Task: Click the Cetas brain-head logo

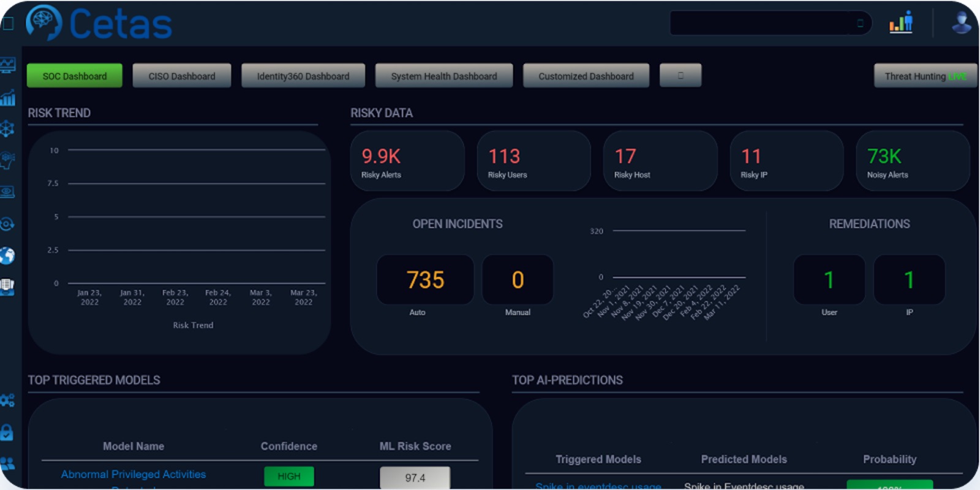Action: [x=44, y=23]
